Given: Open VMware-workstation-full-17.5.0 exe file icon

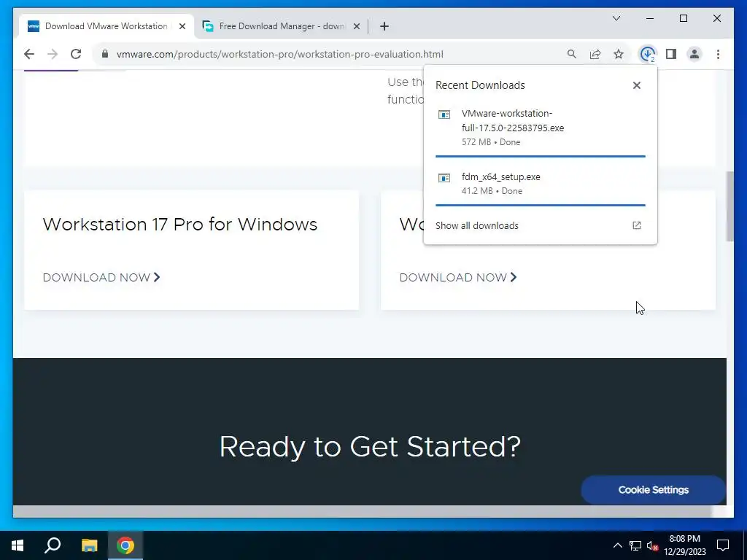Looking at the screenshot, I should pos(444,114).
